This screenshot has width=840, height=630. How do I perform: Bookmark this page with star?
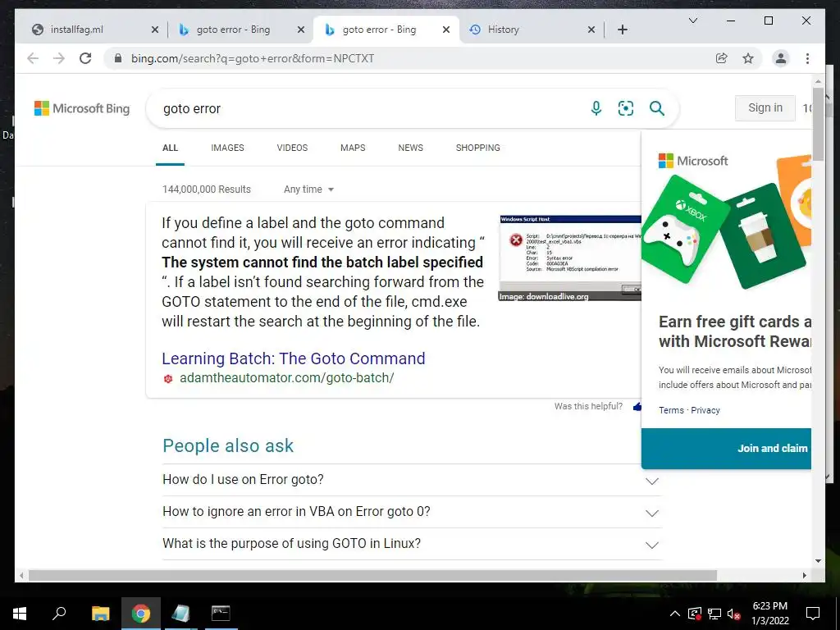(748, 58)
